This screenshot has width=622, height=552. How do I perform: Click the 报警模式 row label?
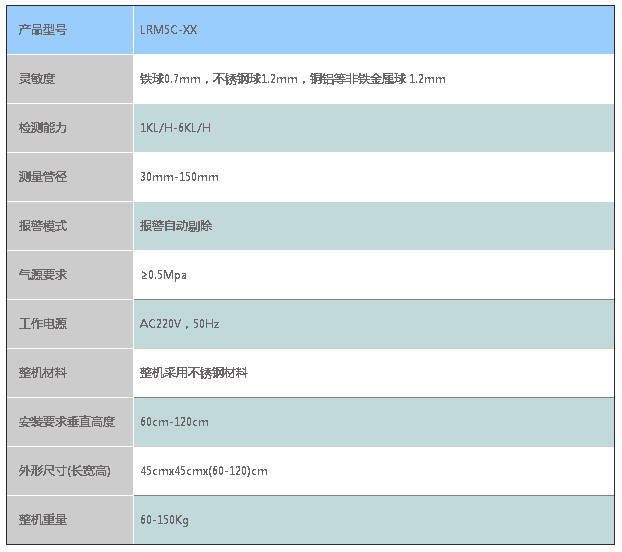[43, 226]
